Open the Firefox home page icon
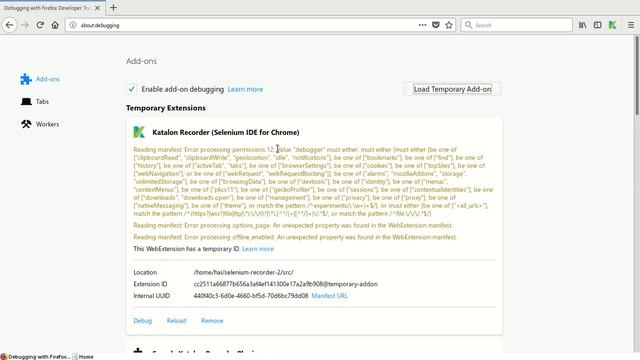The width and height of the screenshot is (640, 360). coord(55,25)
